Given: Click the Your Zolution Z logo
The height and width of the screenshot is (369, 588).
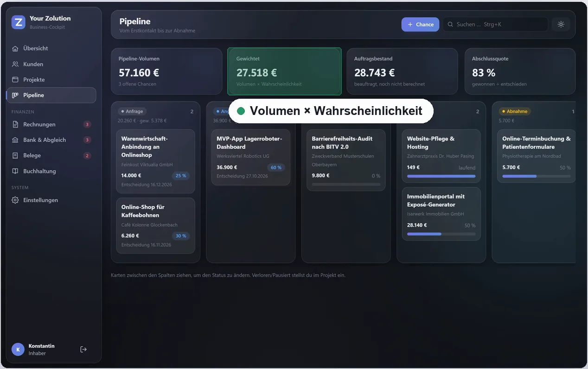Looking at the screenshot, I should tap(19, 22).
